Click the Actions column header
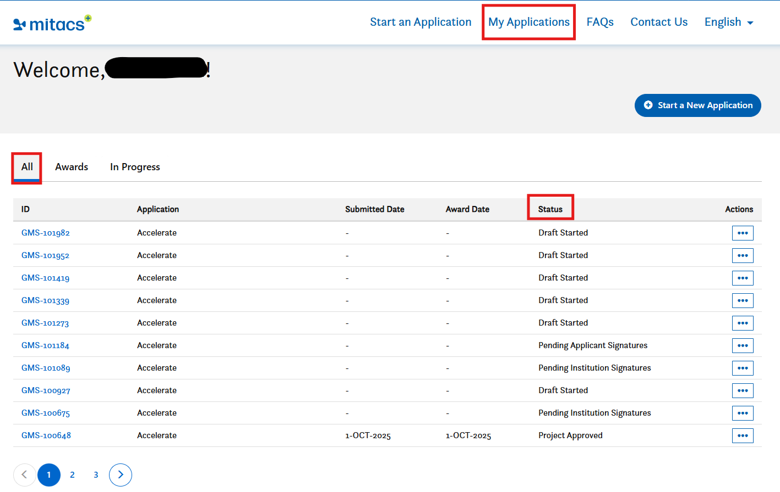Image resolution: width=780 pixels, height=492 pixels. pyautogui.click(x=739, y=209)
